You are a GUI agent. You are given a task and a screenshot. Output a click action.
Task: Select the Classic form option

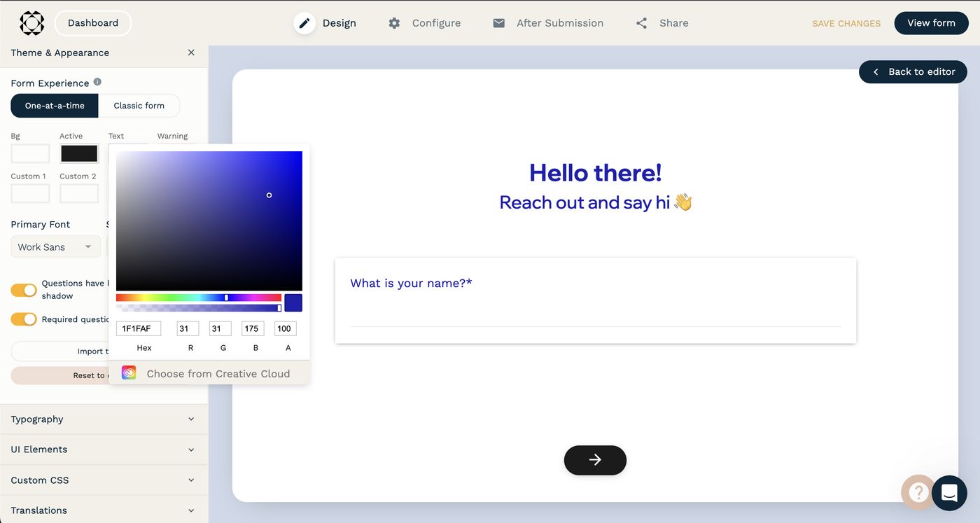[139, 106]
